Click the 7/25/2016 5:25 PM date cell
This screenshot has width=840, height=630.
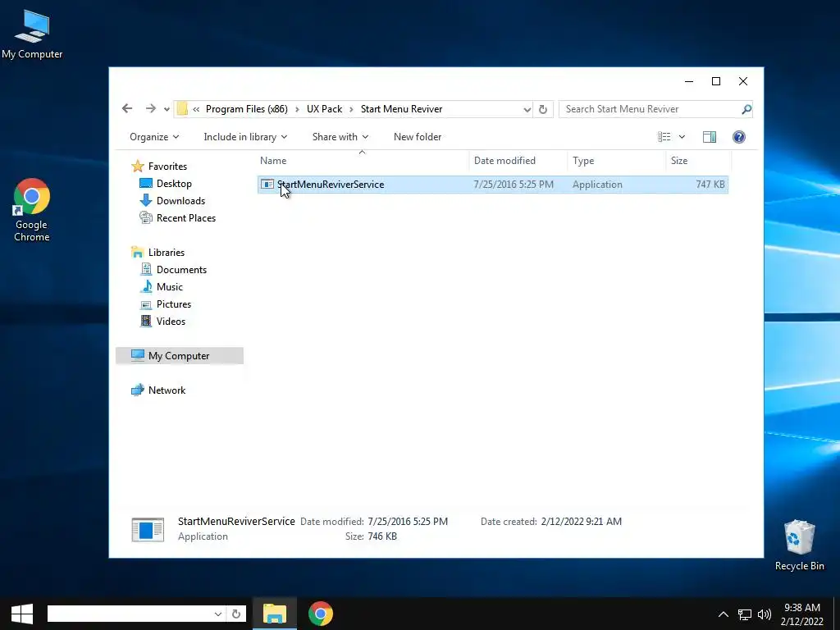514,185
